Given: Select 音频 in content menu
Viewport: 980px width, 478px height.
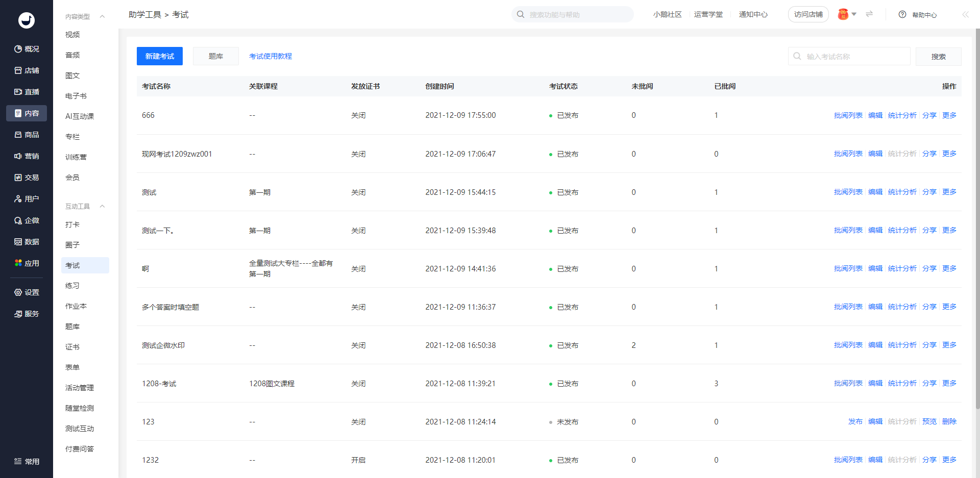Looking at the screenshot, I should pyautogui.click(x=72, y=55).
